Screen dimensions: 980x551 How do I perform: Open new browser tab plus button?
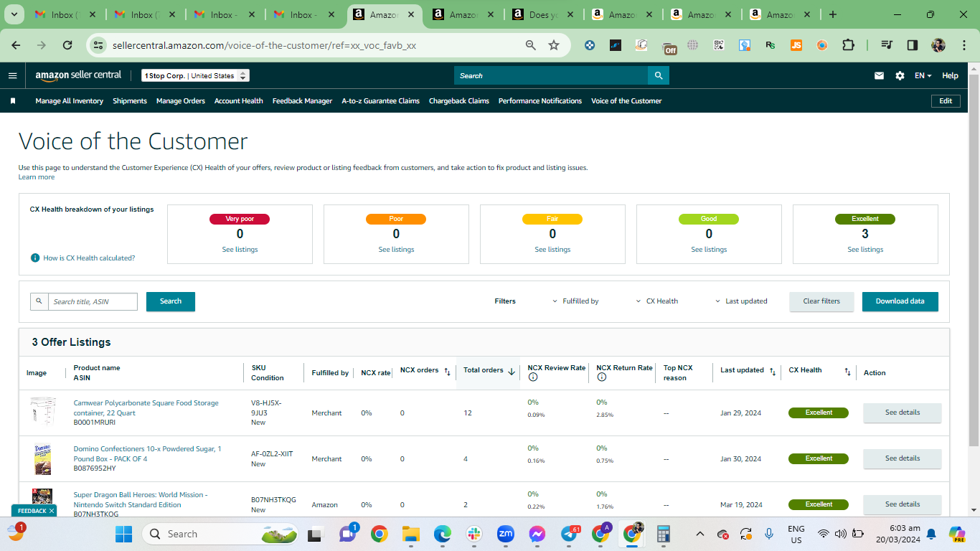(832, 14)
